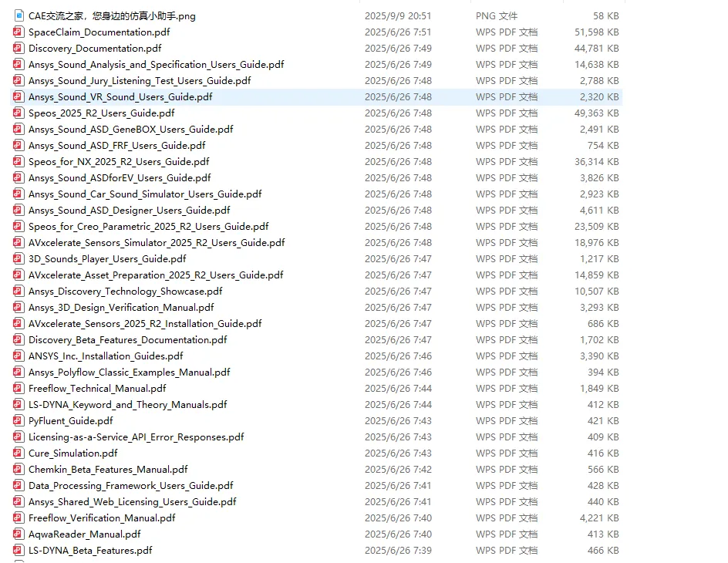Click the file name Ansys_Sound_VR_Sound_Users_Guide.pdf
Viewport: 728px width, 563px height.
pos(120,97)
